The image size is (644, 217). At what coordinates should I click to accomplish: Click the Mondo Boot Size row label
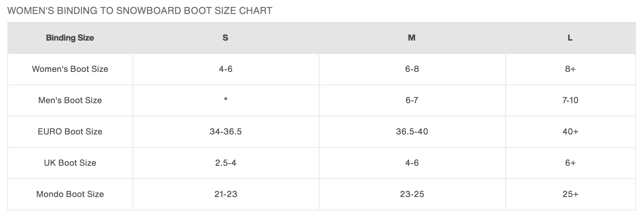[70, 194]
